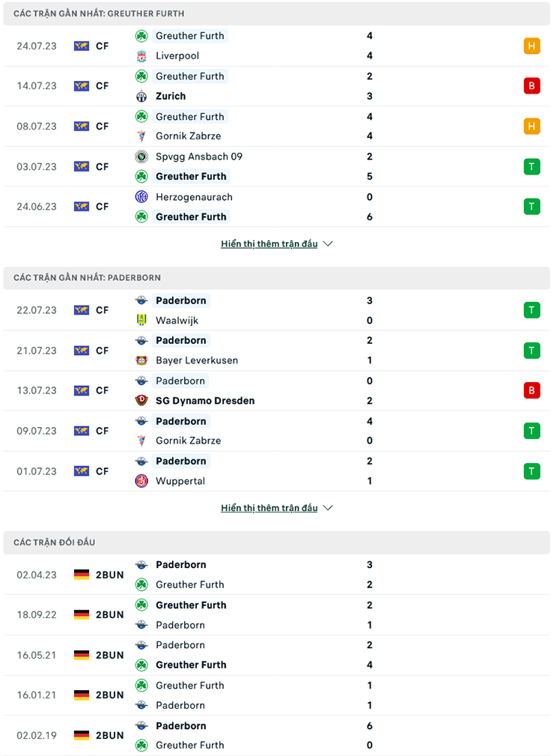Click the Liverpool crest icon
This screenshot has height=756, width=554.
141,55
